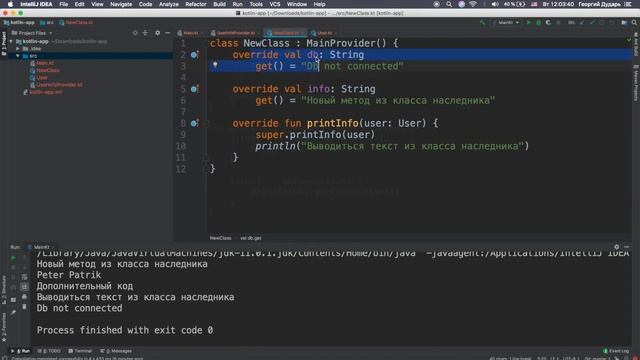Click the volume icon in macOS menu bar

(495, 4)
